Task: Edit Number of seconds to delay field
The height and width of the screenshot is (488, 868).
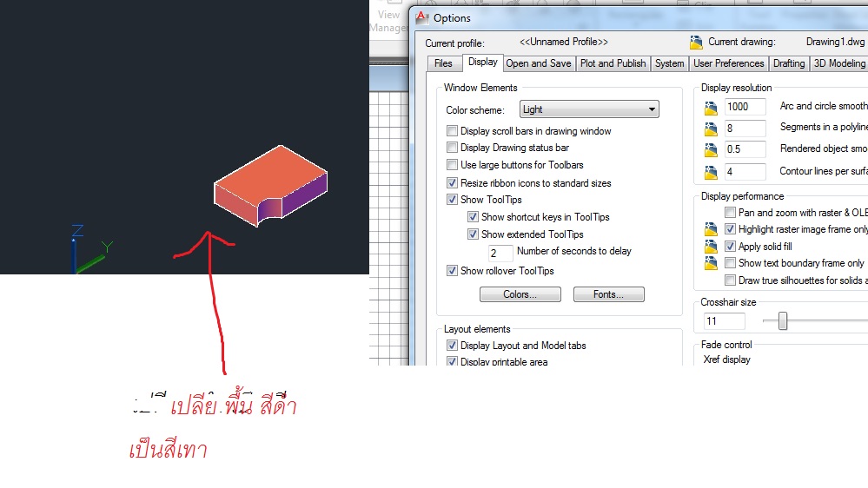Action: 500,254
